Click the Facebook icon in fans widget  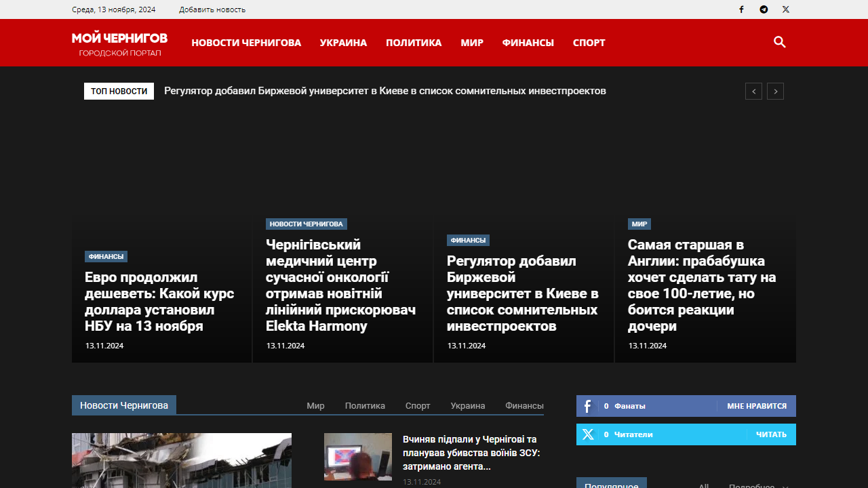(587, 406)
